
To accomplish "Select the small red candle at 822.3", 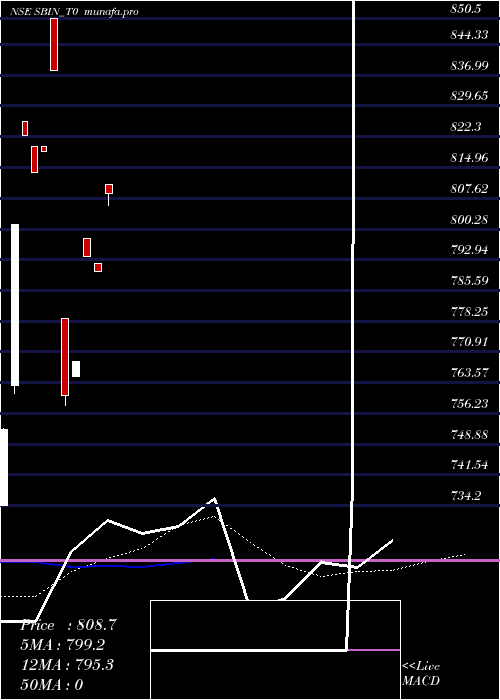I will [25, 128].
